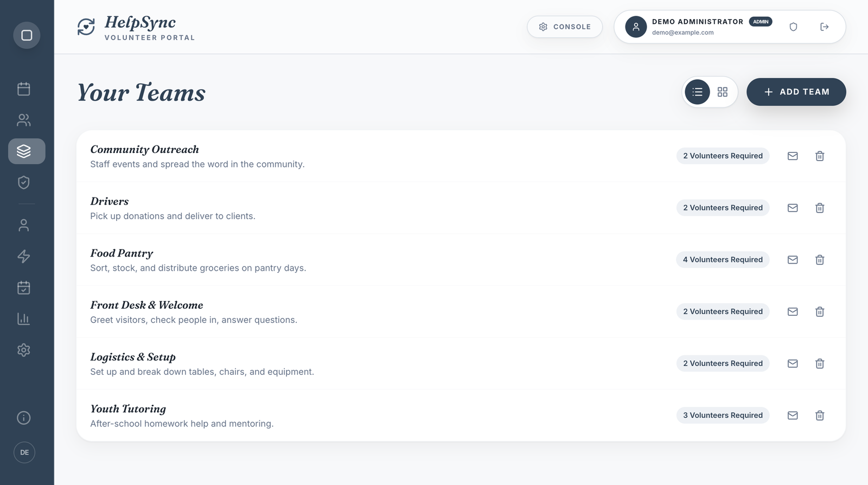Click the ADMIN badge

click(x=761, y=22)
